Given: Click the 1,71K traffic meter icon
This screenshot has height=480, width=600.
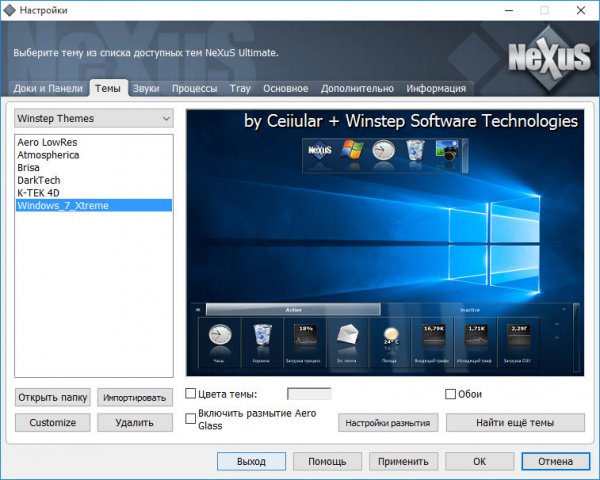Looking at the screenshot, I should [476, 336].
